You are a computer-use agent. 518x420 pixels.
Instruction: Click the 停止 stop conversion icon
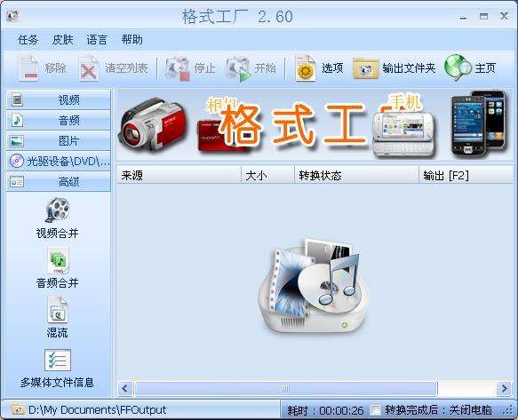click(x=178, y=68)
